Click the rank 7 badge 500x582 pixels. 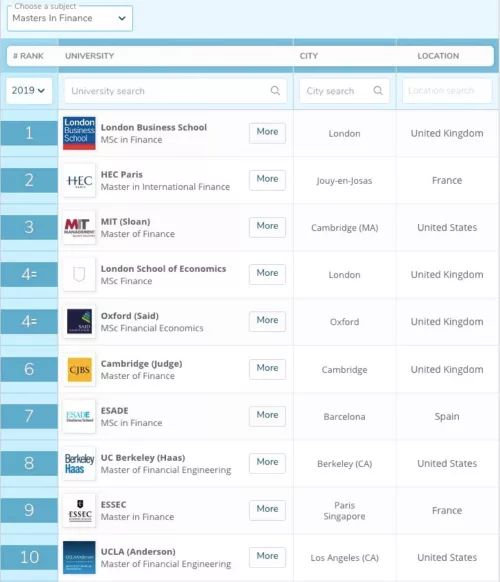(x=29, y=416)
